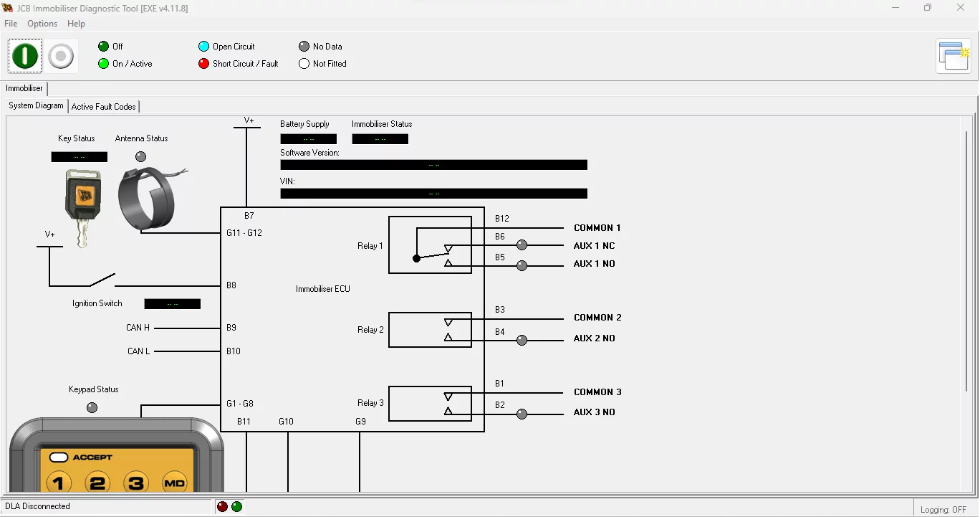Click the red LED in the status bar
This screenshot has height=517, width=980.
coord(222,506)
